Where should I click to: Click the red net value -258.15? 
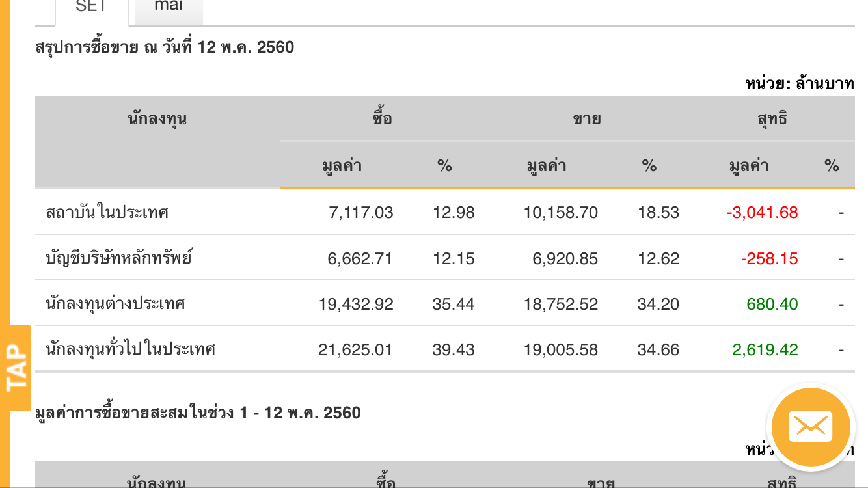tap(769, 258)
